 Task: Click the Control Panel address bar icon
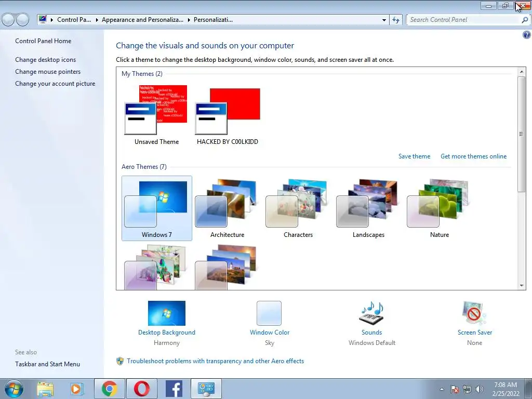[43, 19]
